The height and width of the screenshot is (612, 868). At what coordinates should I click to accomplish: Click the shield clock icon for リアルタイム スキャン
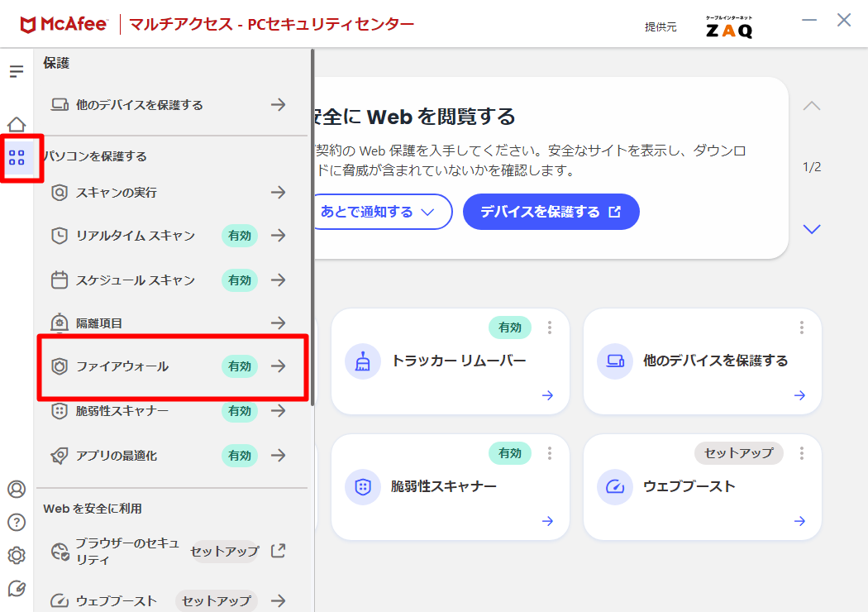click(60, 236)
